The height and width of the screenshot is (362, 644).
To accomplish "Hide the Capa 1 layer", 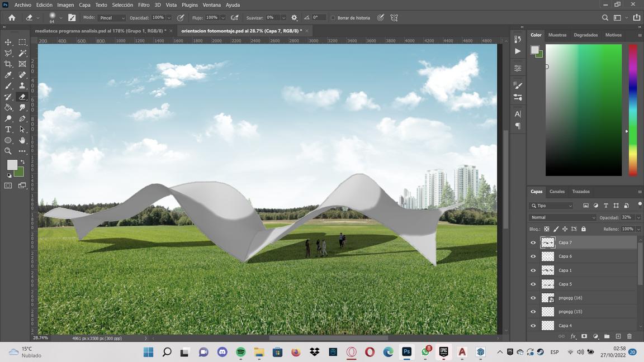I will coord(533,270).
